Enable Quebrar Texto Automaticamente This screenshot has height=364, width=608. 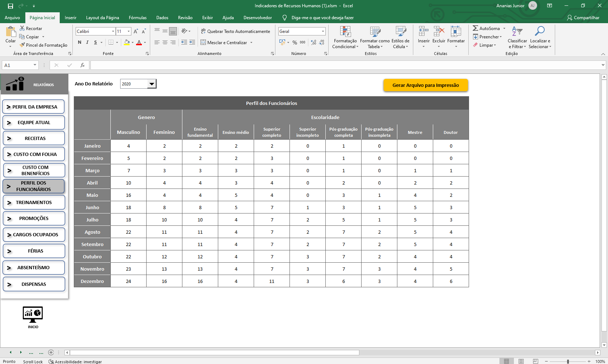(236, 31)
